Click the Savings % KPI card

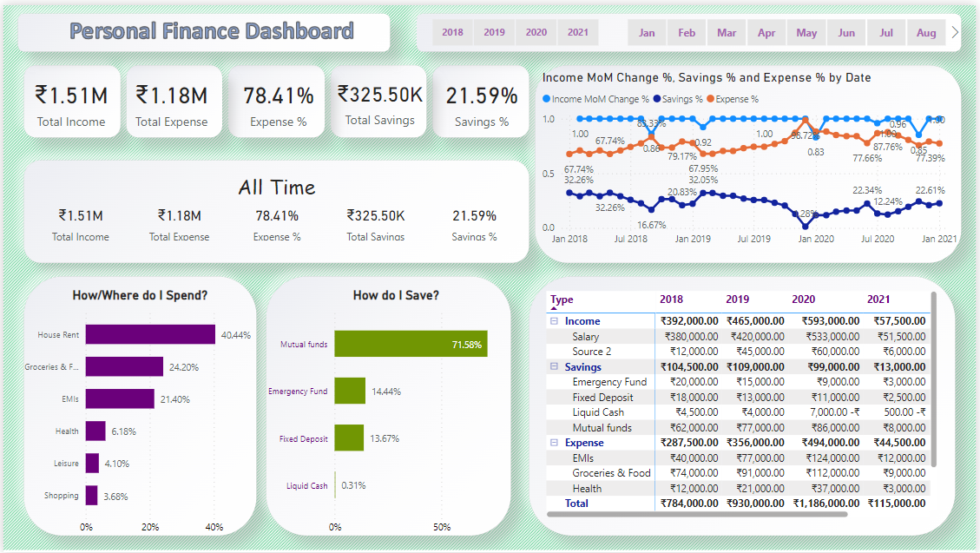point(481,102)
